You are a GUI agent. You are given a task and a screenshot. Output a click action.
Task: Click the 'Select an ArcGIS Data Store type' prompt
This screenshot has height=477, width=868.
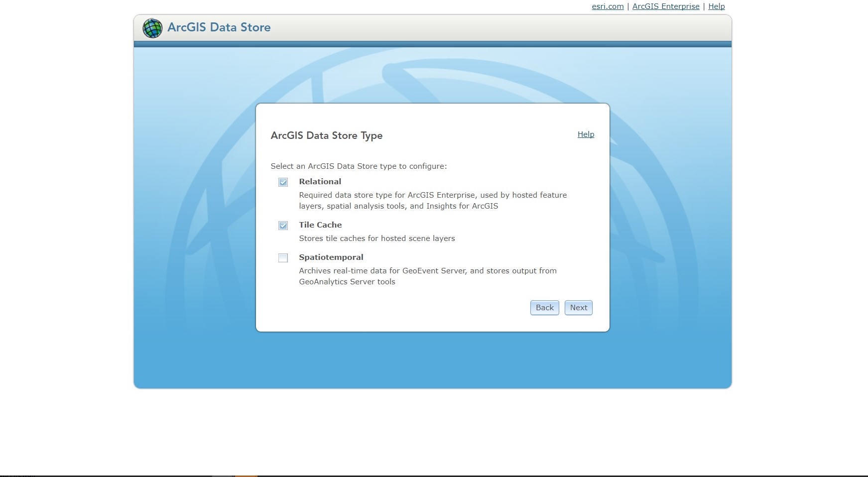[x=359, y=166]
